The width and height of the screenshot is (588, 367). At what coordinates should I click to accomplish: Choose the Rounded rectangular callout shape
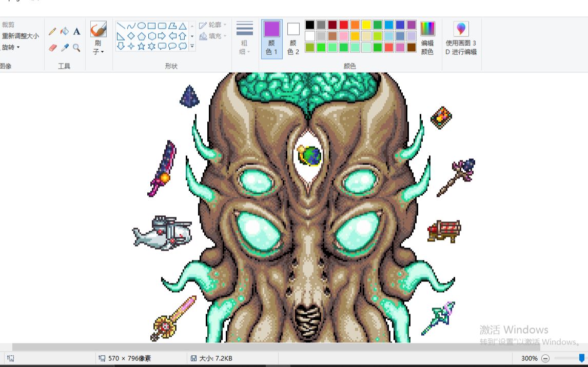(x=162, y=46)
